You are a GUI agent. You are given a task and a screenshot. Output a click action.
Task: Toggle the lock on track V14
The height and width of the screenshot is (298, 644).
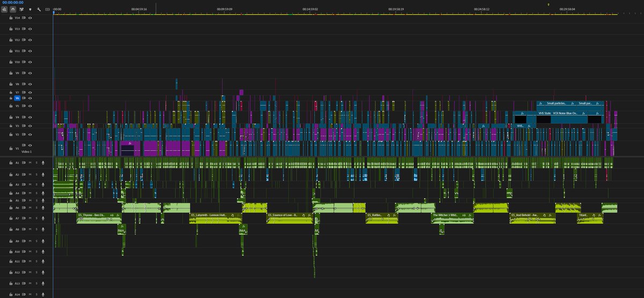click(x=10, y=18)
